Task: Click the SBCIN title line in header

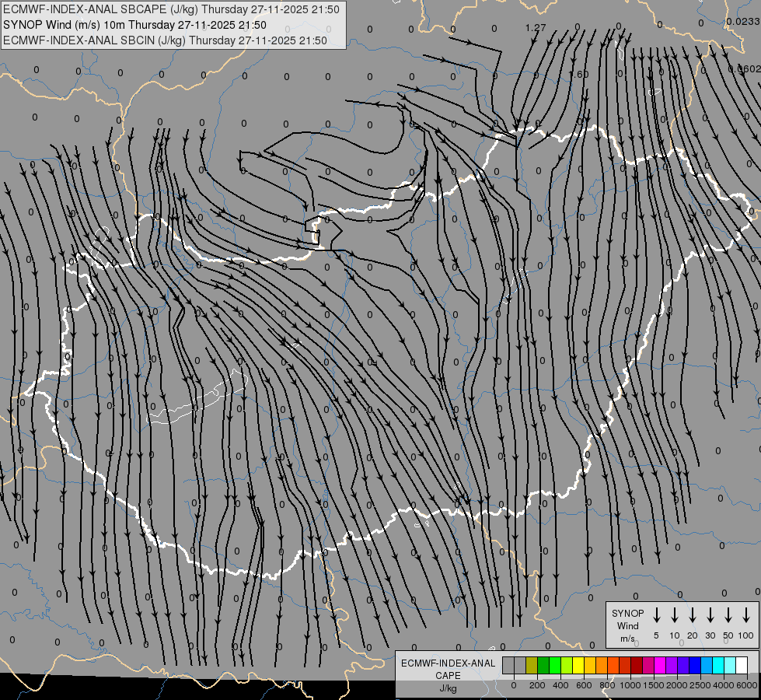Action: tap(165, 40)
